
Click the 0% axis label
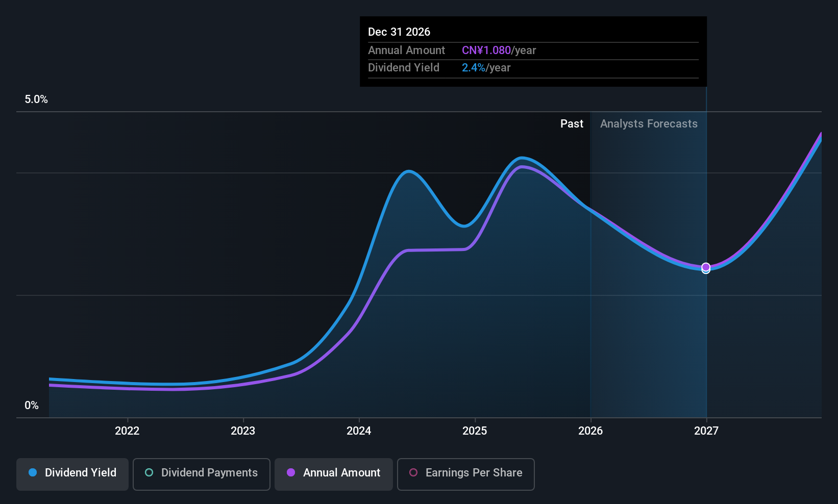pyautogui.click(x=31, y=405)
